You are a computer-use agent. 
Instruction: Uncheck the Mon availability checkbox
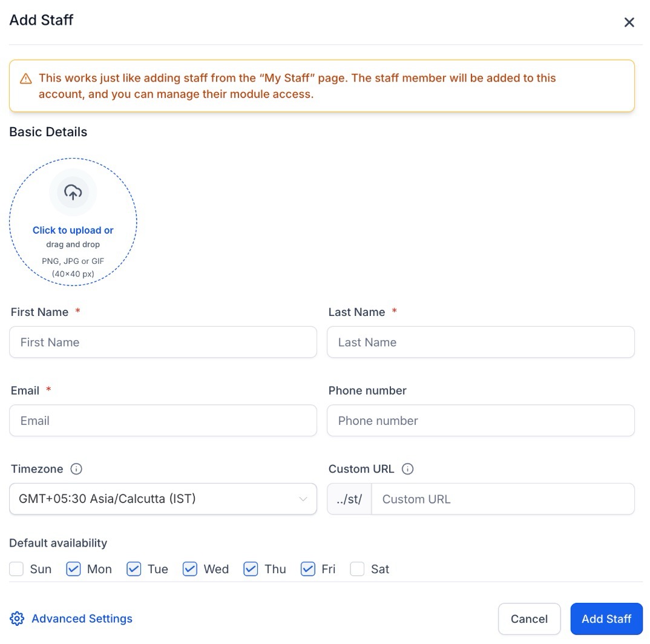click(74, 569)
